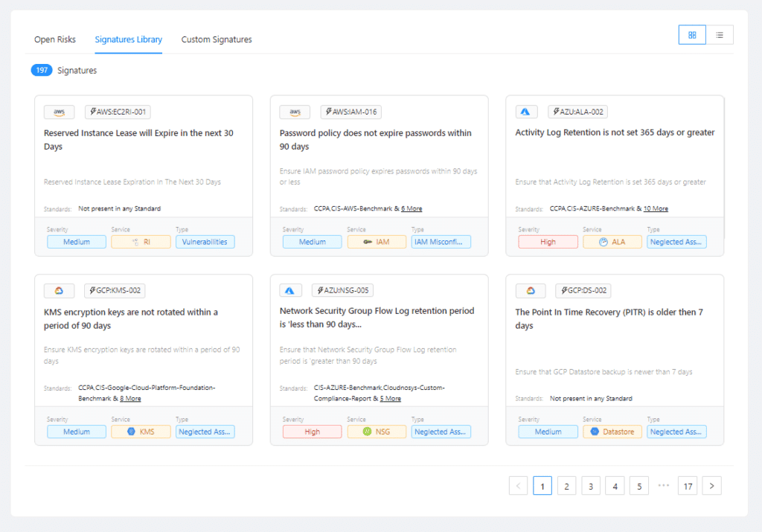Open '6 More' standards link on IAM-016 card
The width and height of the screenshot is (762, 532).
pyautogui.click(x=412, y=208)
